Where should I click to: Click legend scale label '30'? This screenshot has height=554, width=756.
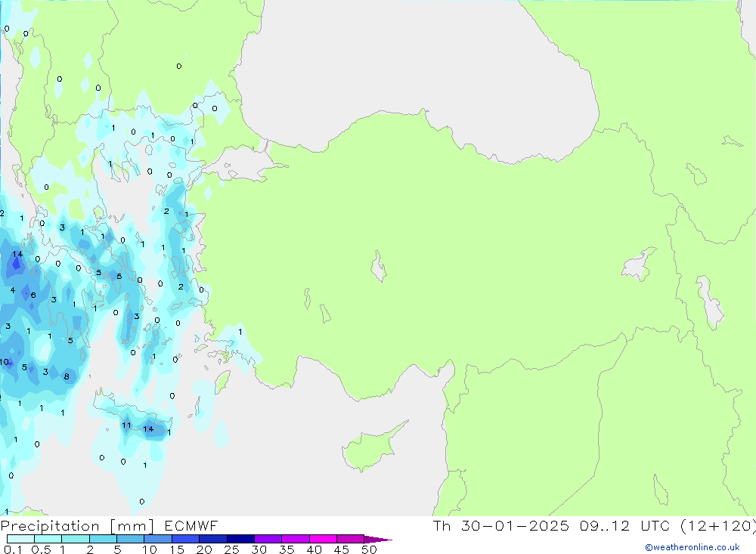point(259,549)
